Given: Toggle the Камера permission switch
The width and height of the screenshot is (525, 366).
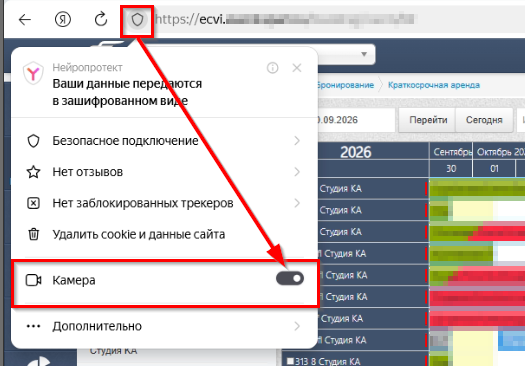Looking at the screenshot, I should click(x=290, y=279).
